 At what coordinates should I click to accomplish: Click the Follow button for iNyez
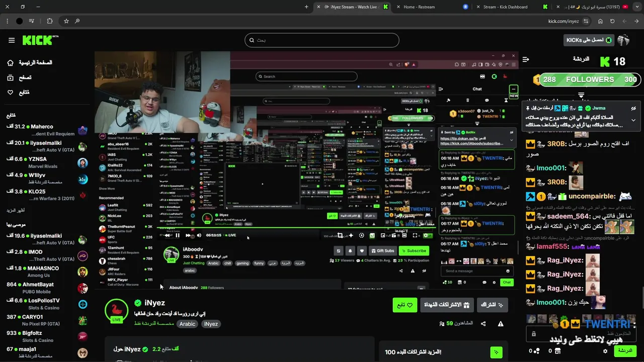pos(405,305)
